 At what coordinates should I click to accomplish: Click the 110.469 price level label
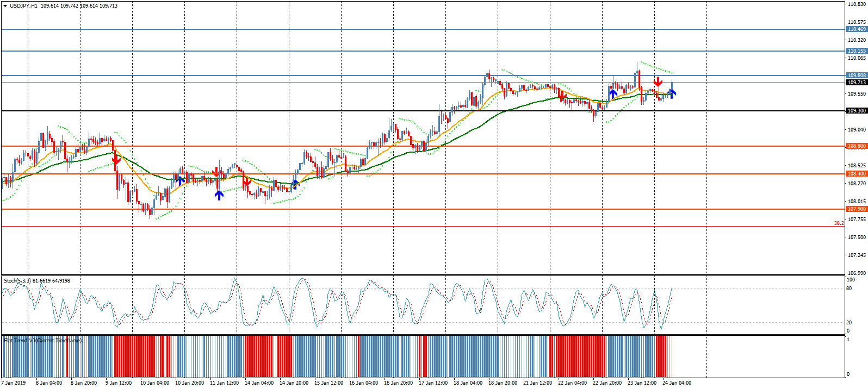pos(857,29)
